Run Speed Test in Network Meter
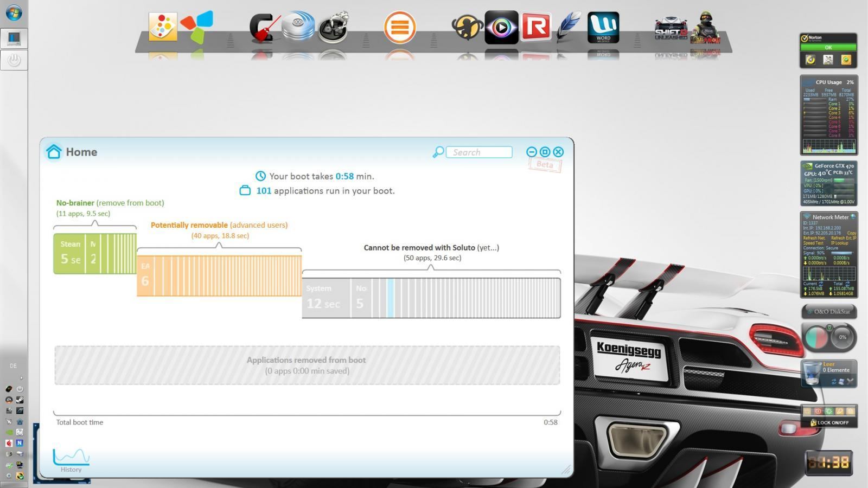The image size is (868, 488). click(813, 243)
